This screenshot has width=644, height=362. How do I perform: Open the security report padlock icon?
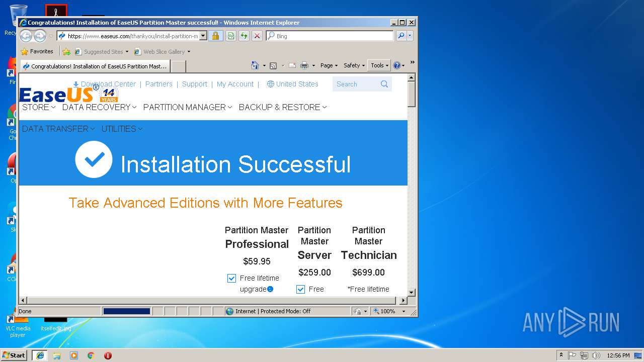click(215, 36)
